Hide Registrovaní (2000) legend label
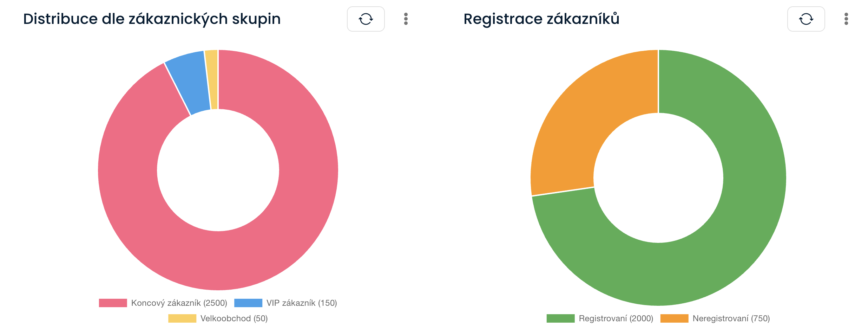 point(616,318)
